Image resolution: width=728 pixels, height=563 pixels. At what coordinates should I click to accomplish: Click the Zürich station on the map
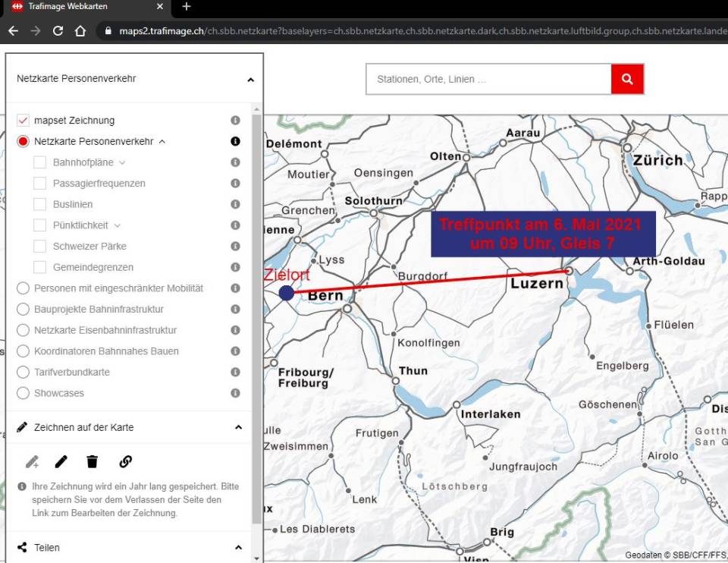[627, 148]
